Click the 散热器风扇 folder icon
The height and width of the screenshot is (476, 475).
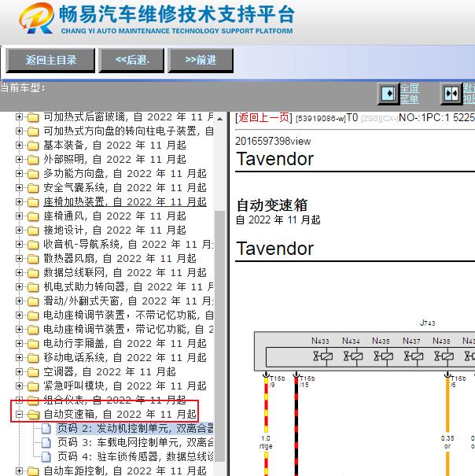[x=33, y=259]
